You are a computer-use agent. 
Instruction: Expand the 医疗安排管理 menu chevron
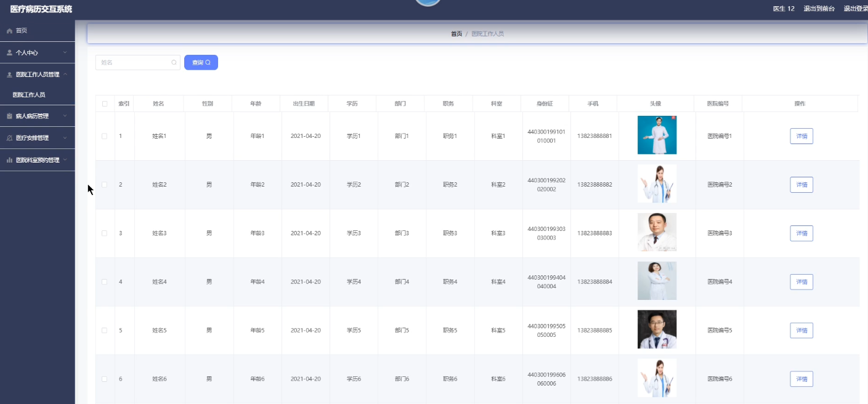point(65,138)
